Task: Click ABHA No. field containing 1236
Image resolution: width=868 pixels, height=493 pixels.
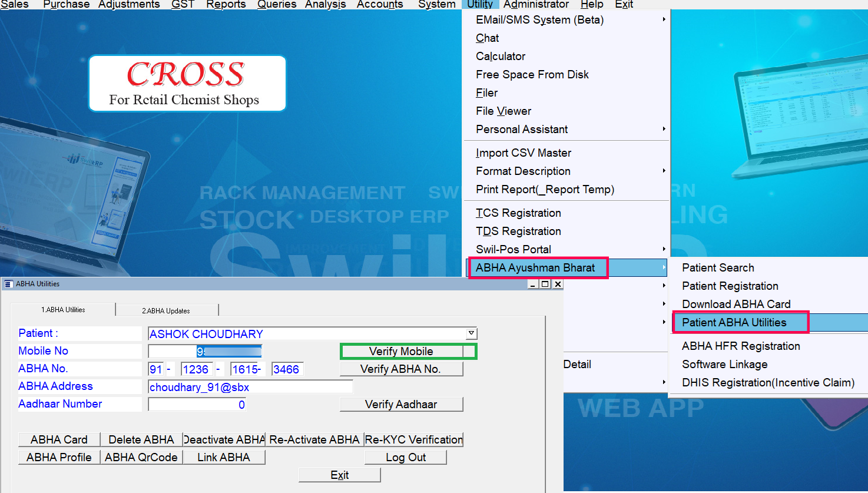Action: coord(197,369)
